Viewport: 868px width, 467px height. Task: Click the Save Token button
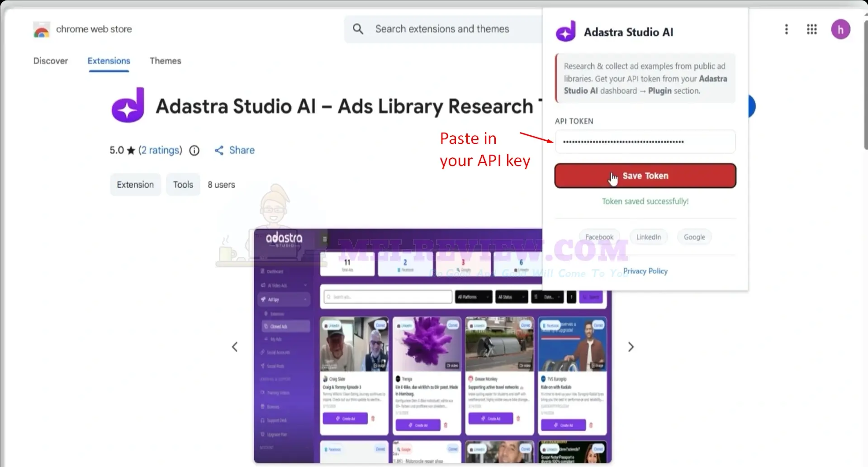(x=645, y=176)
